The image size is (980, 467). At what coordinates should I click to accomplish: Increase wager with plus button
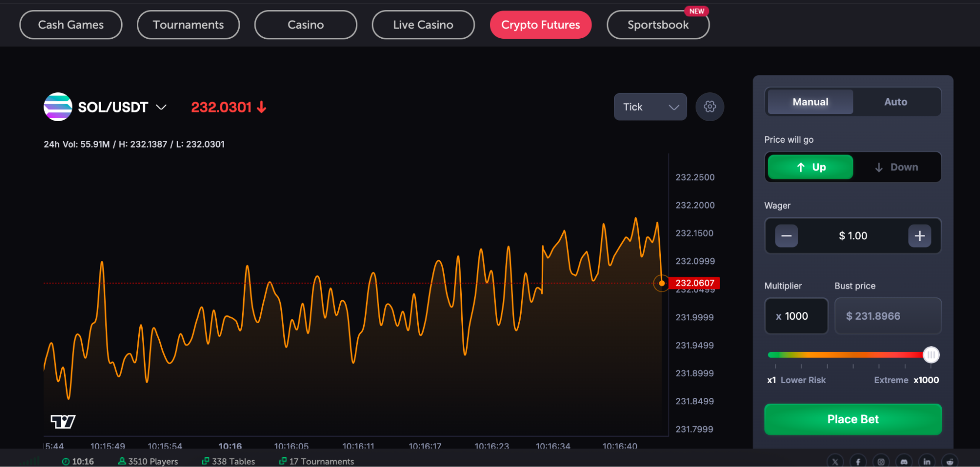pos(919,236)
